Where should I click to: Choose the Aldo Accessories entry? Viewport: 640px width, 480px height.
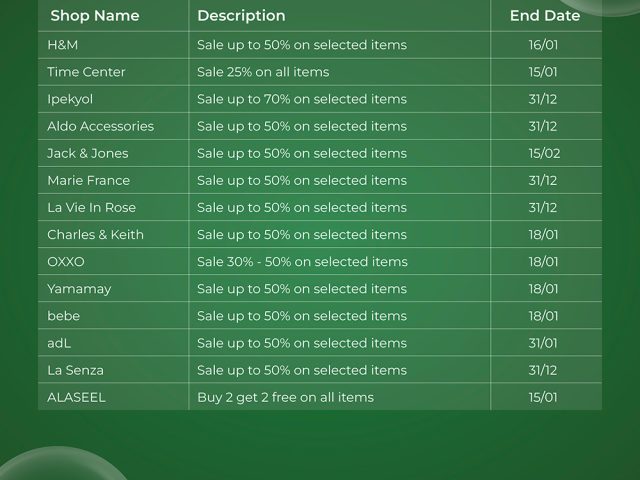100,126
